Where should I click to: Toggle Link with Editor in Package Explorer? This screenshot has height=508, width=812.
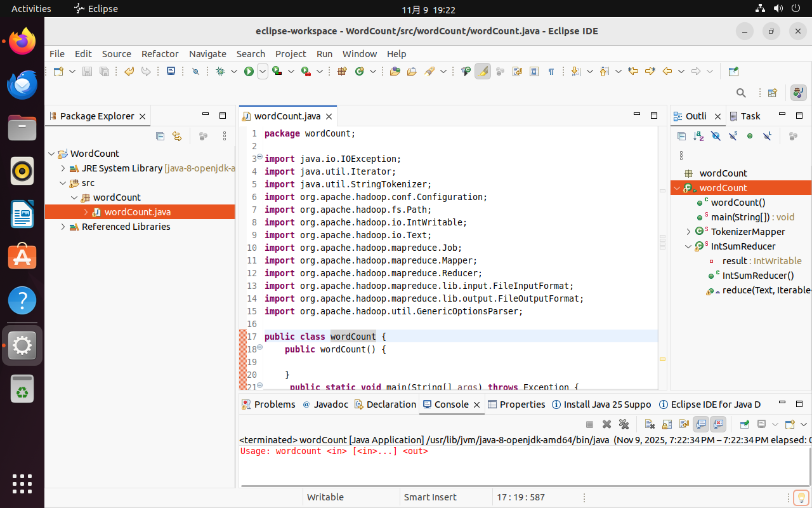tap(177, 136)
